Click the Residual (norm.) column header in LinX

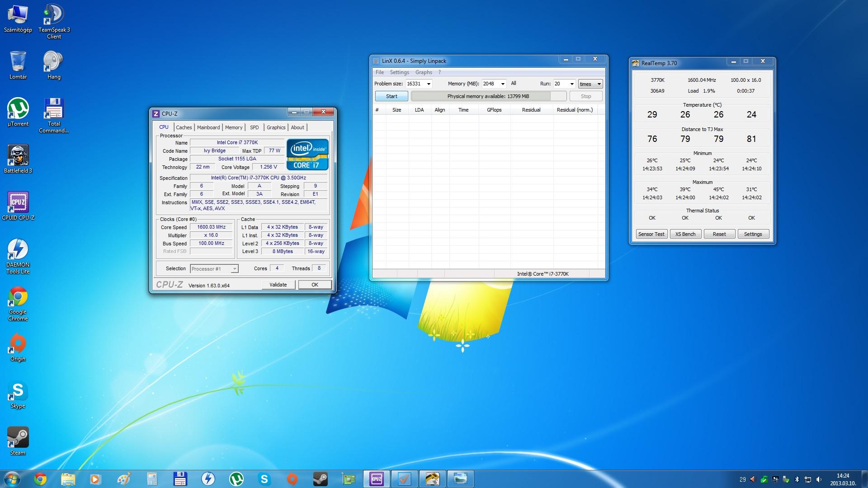coord(575,110)
